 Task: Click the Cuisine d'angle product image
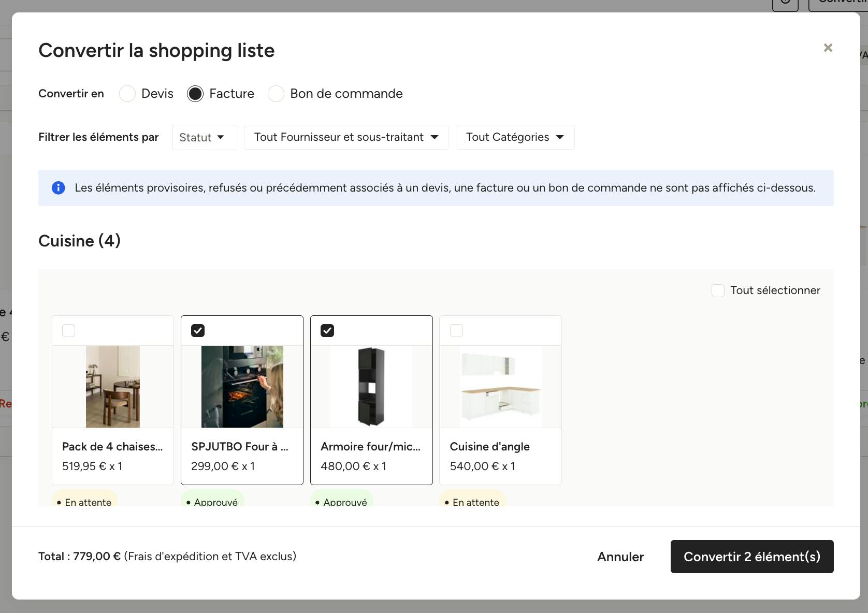[x=501, y=387]
